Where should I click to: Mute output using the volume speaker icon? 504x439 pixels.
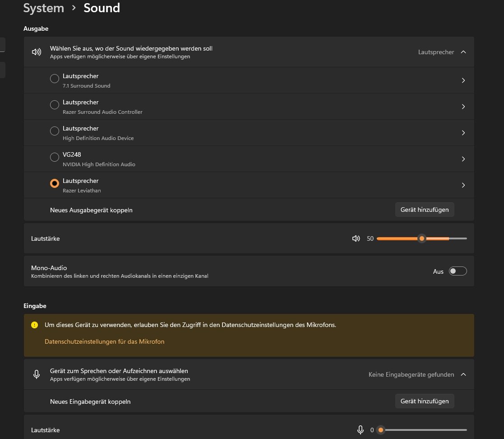pyautogui.click(x=356, y=238)
